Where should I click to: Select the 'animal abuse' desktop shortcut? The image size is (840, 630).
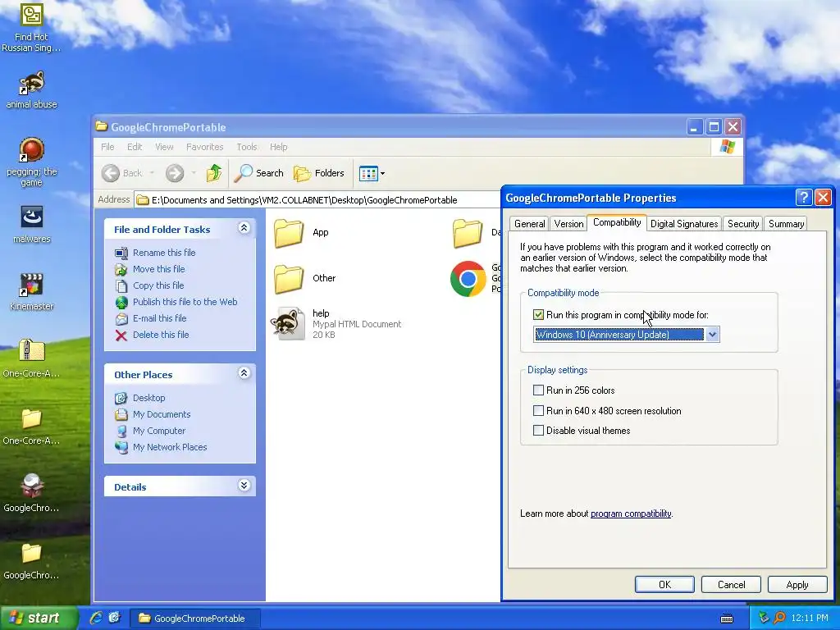32,89
